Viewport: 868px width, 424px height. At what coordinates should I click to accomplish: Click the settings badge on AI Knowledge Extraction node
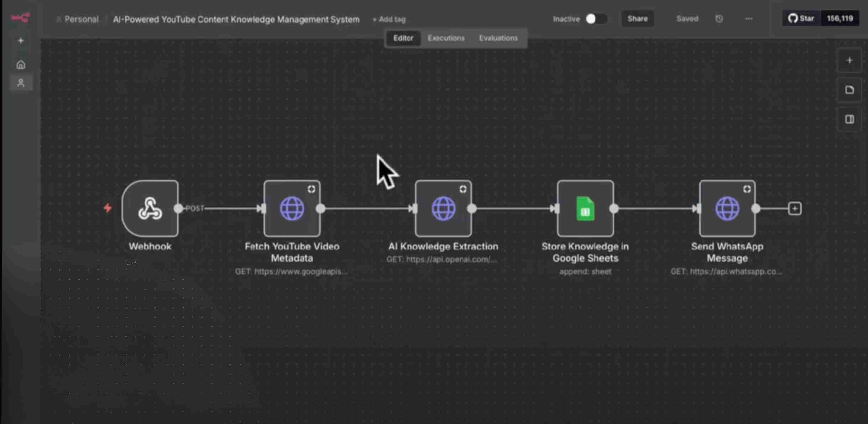click(463, 189)
